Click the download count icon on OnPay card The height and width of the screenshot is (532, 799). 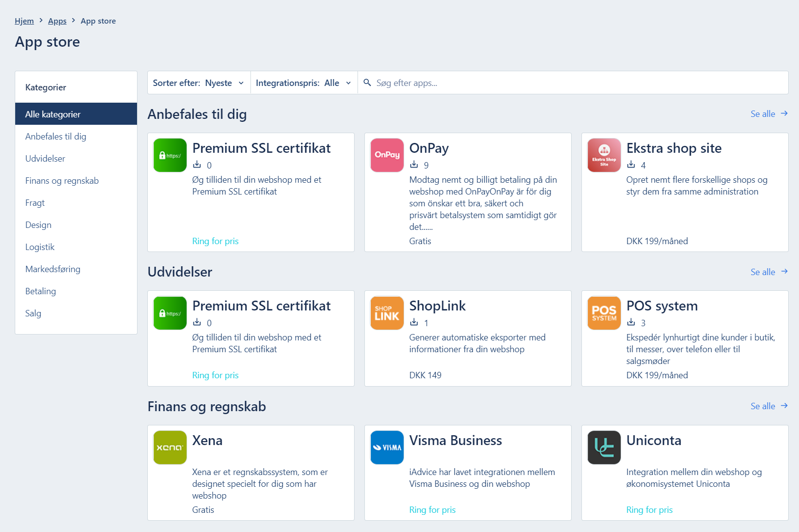click(414, 165)
